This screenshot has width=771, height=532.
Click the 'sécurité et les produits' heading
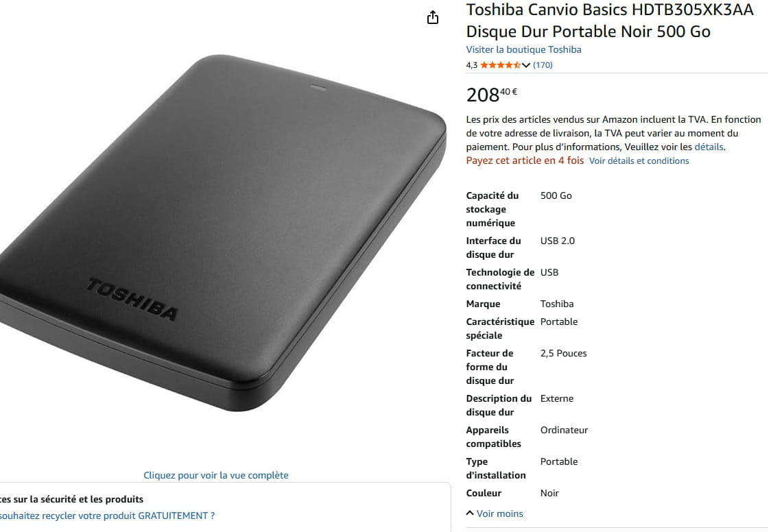(72, 499)
